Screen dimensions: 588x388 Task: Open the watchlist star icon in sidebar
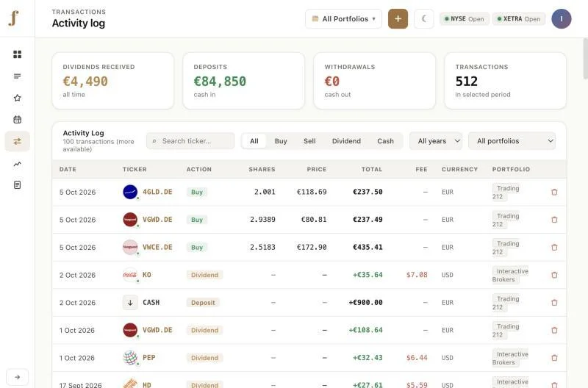point(17,98)
